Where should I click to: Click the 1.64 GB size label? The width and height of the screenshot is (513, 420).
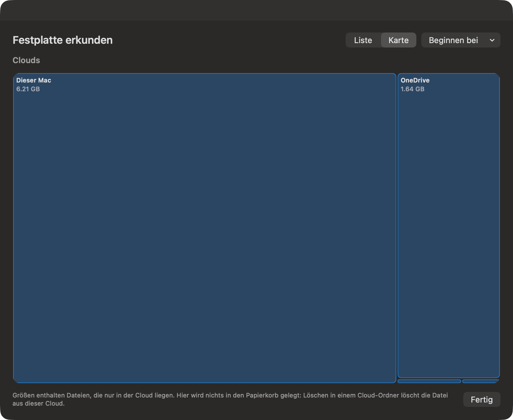[413, 89]
